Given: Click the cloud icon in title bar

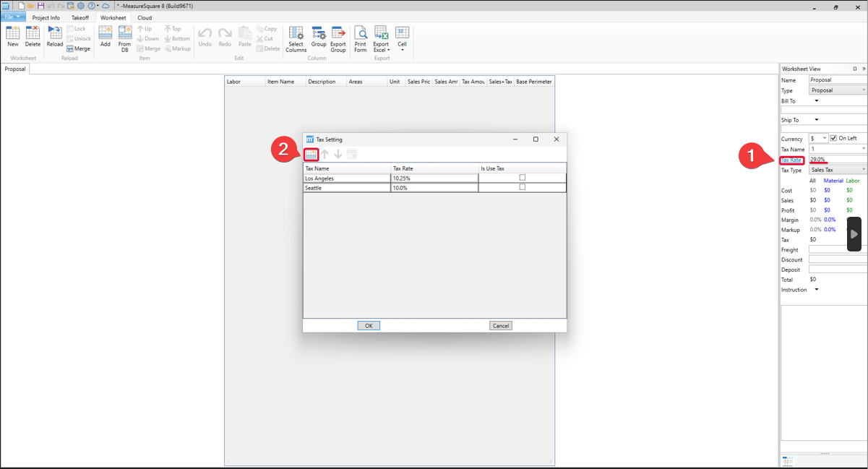Looking at the screenshot, I should coord(106,6).
